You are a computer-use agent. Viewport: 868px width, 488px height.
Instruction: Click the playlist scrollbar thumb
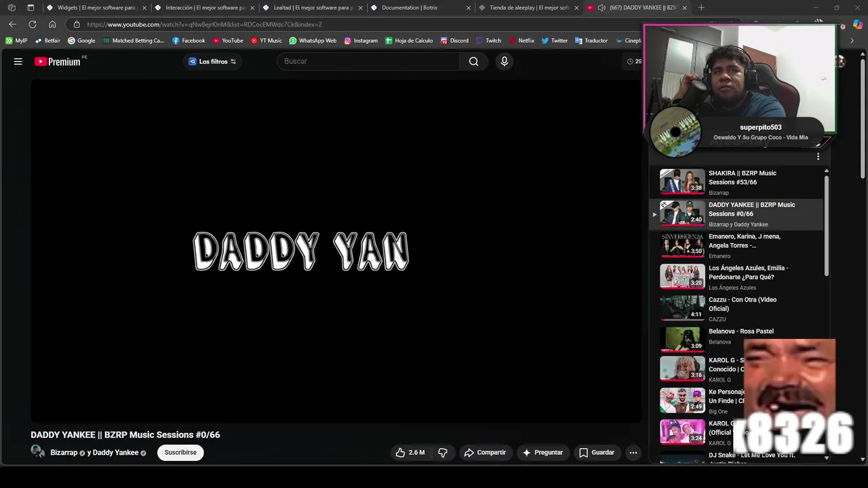(x=826, y=225)
